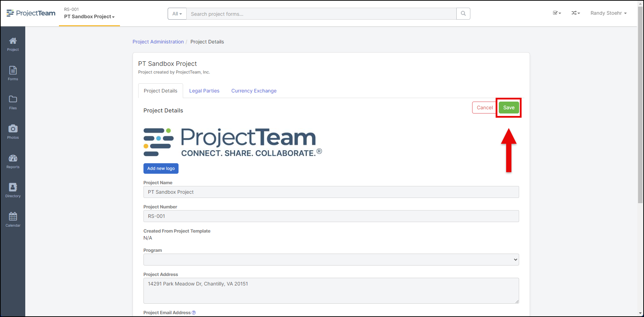Image resolution: width=644 pixels, height=317 pixels.
Task: Open the Forms sidebar icon
Action: point(13,73)
